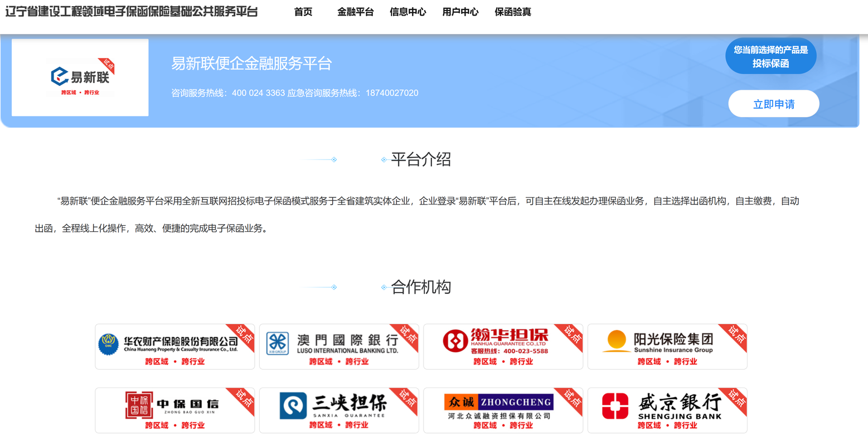Click the 平台介绍 section heading
This screenshot has height=446, width=868.
click(x=421, y=159)
